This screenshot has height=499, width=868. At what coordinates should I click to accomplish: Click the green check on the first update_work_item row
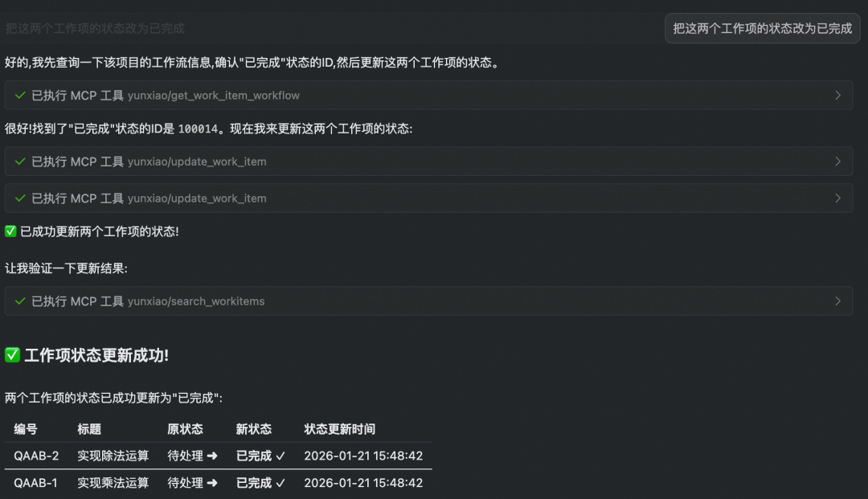(20, 161)
